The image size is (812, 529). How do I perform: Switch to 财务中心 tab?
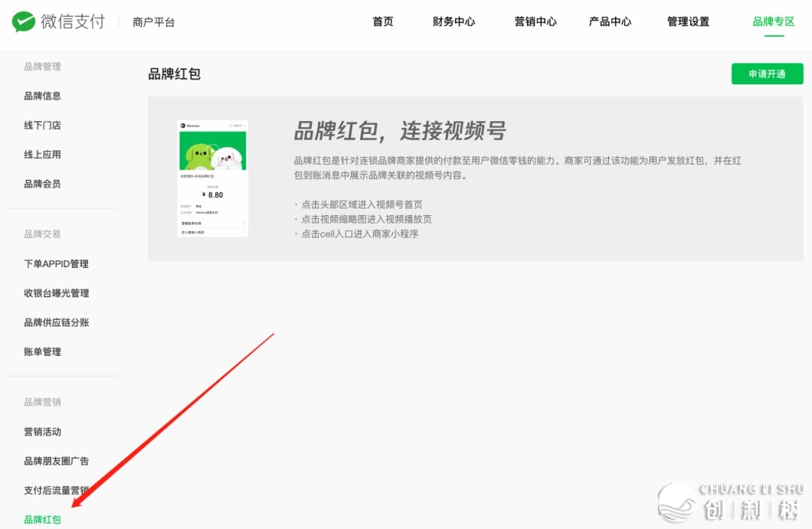pos(453,22)
